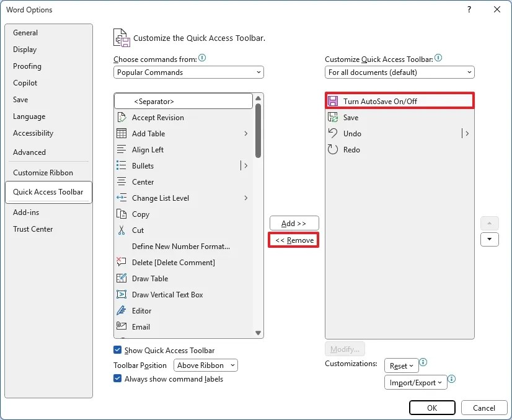Select the Bullets command

(x=142, y=165)
